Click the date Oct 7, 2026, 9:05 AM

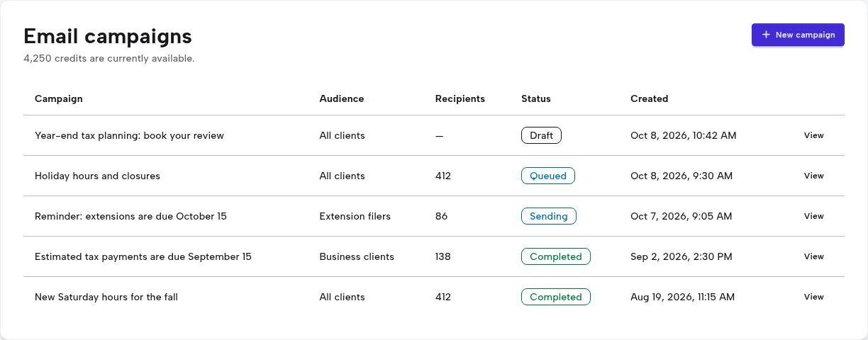(681, 216)
